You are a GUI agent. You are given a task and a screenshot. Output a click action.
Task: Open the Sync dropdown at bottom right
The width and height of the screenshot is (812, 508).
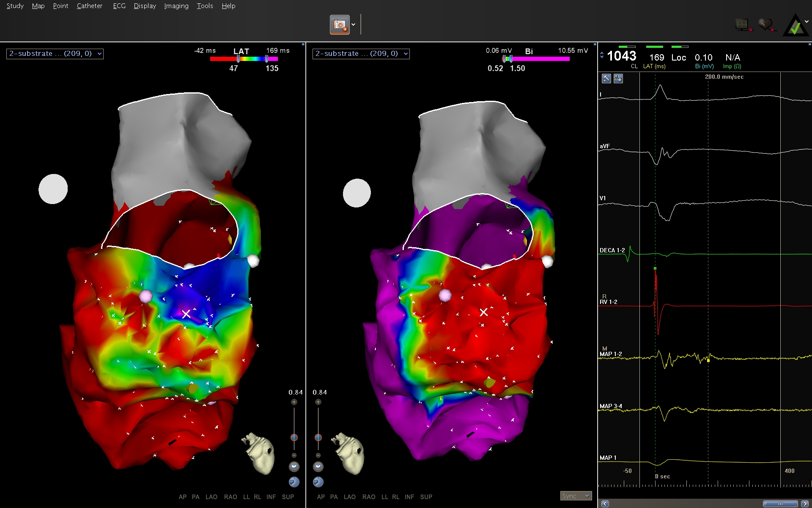pos(576,496)
